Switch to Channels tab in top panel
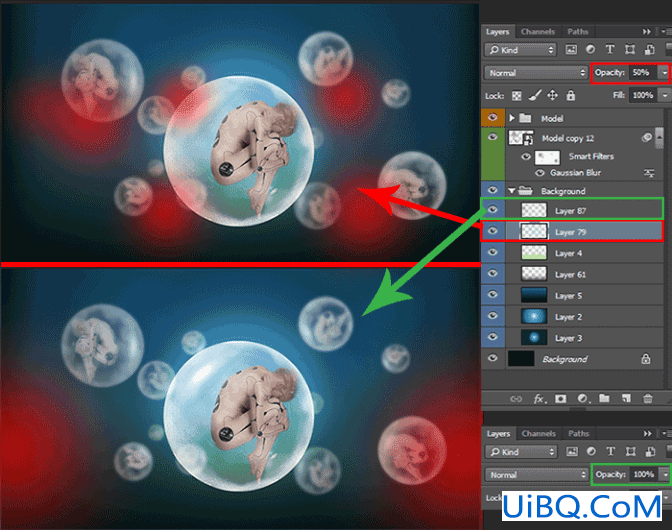This screenshot has height=531, width=672. pos(538,32)
